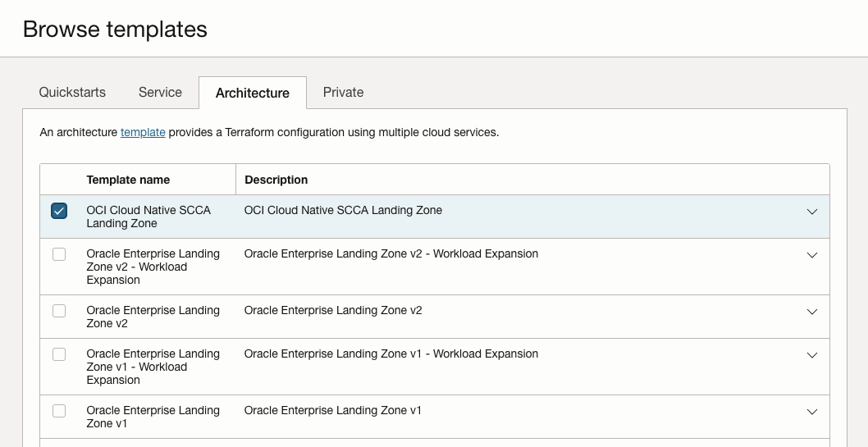Select the 'Oracle Enterprise Landing Zone v1' name cell
The width and height of the screenshot is (868, 447).
click(x=153, y=417)
